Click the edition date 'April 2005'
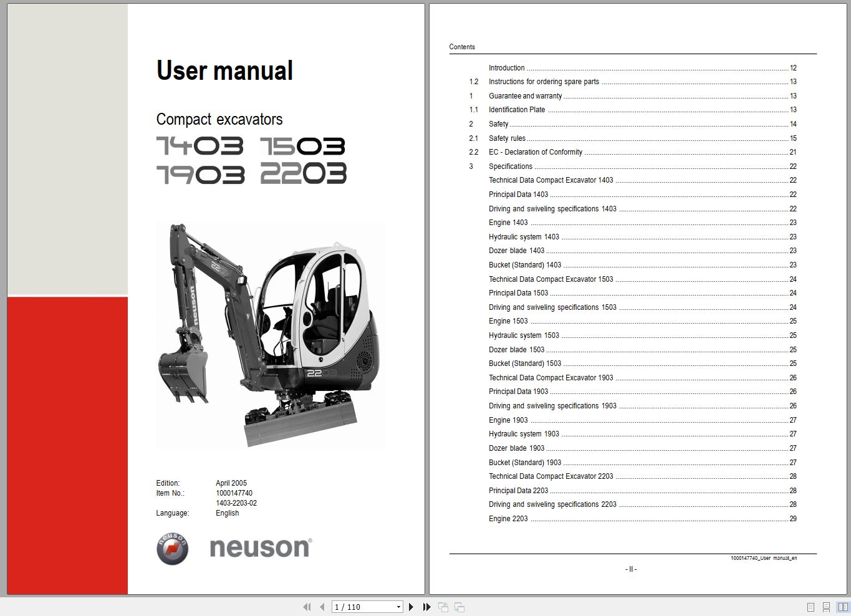This screenshot has height=616, width=851. (x=231, y=483)
